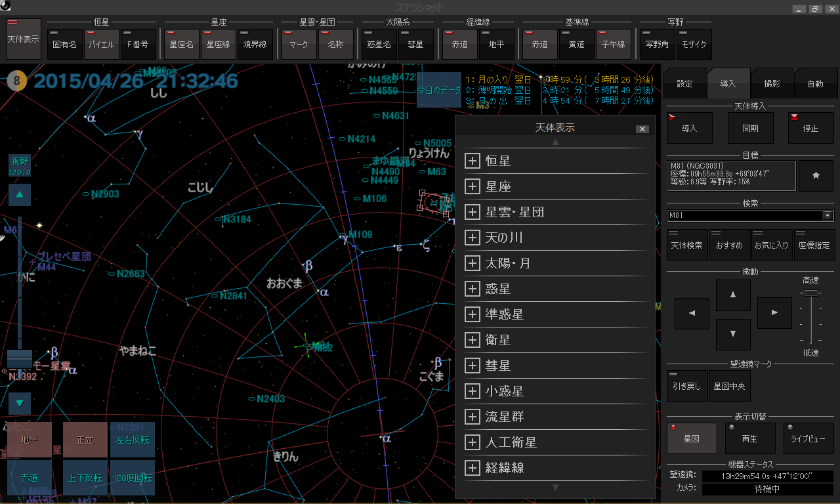Expand the 惑星 section

(x=472, y=289)
